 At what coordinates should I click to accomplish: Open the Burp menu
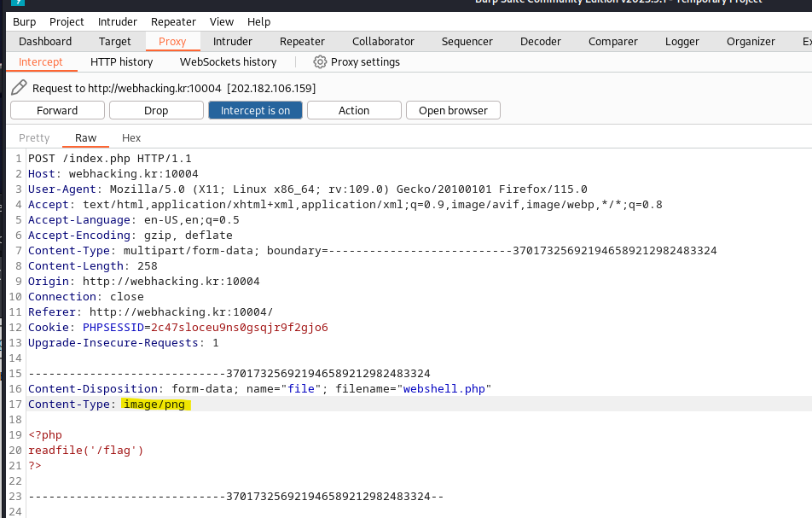25,21
